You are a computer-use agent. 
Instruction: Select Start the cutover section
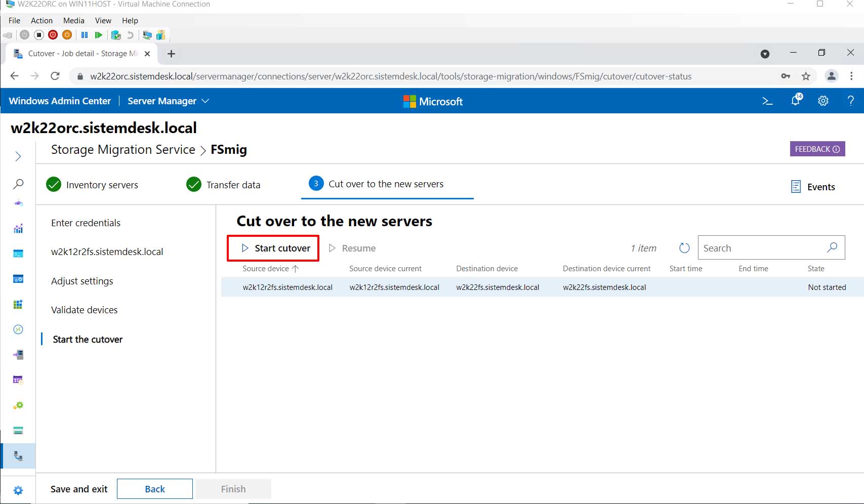tap(88, 339)
